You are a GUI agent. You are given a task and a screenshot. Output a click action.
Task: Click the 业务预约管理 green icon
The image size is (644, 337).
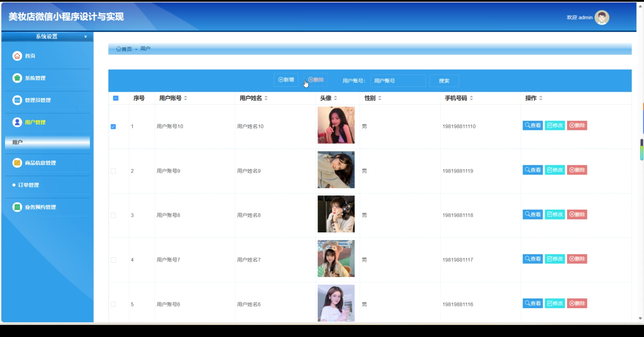click(17, 207)
